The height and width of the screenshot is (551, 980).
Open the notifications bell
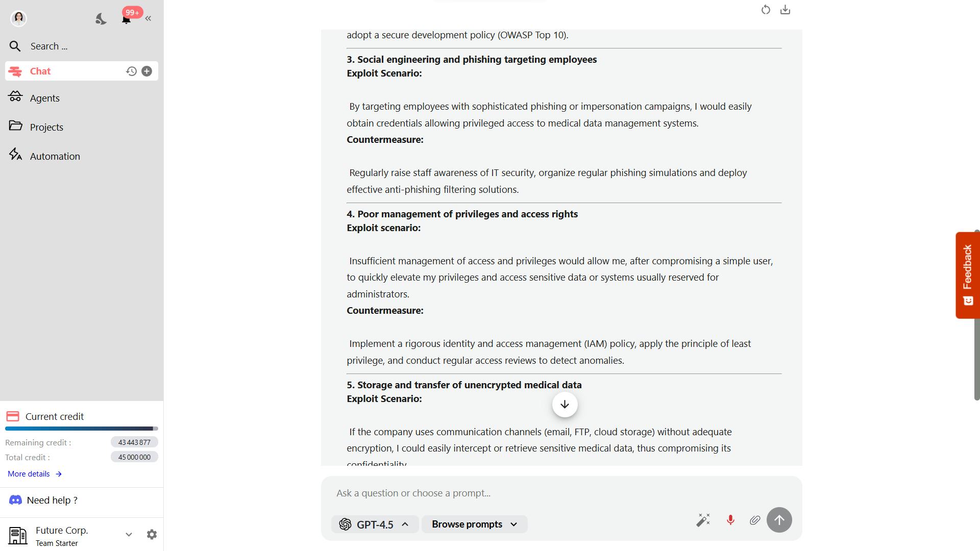(126, 19)
